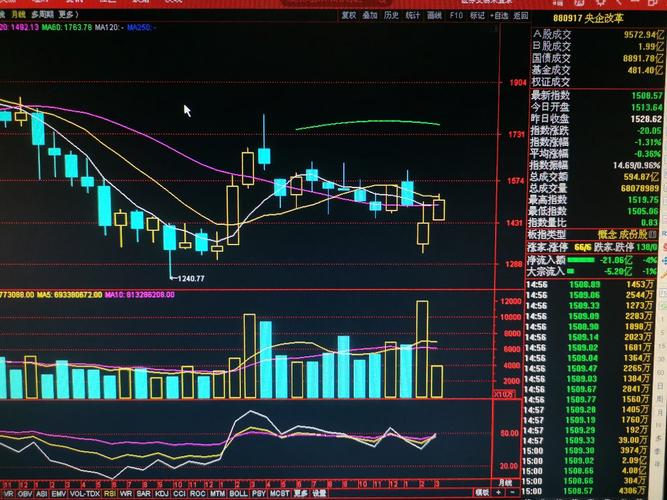The image size is (667, 500).
Task: Click the minus zoom-out button at bottom
Action: point(512,492)
